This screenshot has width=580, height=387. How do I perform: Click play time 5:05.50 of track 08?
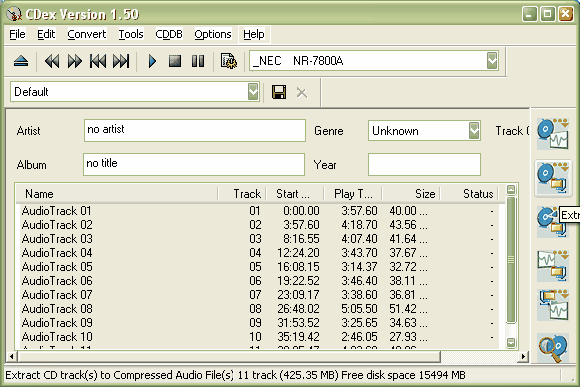pos(359,309)
